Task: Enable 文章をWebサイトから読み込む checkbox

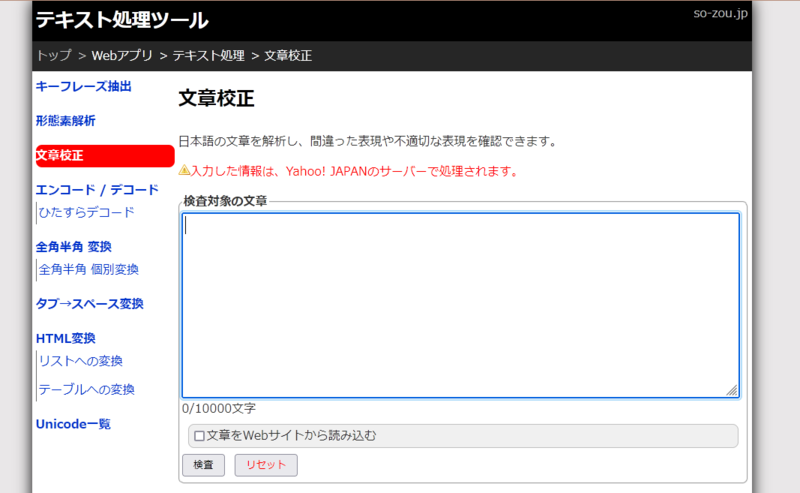Action: pos(199,436)
